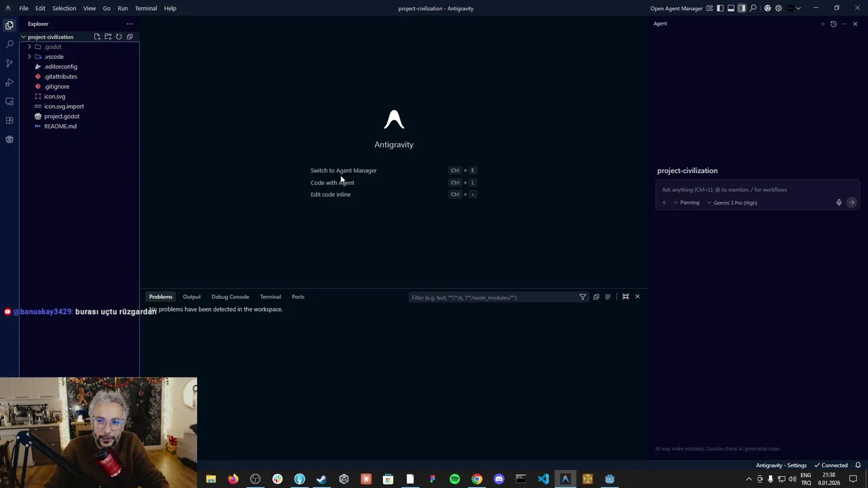Switch to the Output tab

192,297
